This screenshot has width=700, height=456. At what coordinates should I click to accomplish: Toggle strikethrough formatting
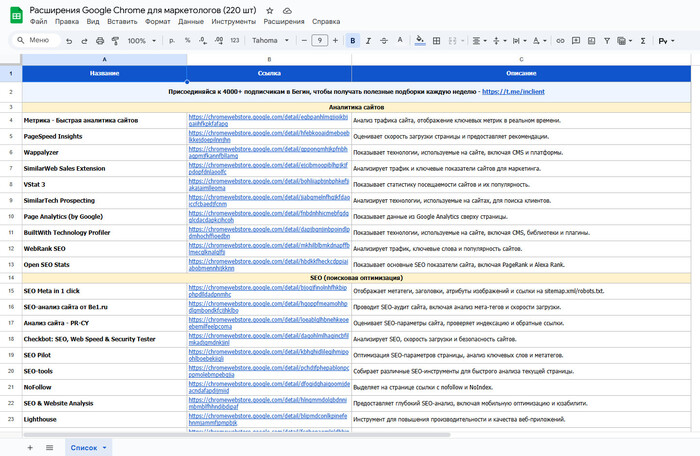(386, 41)
